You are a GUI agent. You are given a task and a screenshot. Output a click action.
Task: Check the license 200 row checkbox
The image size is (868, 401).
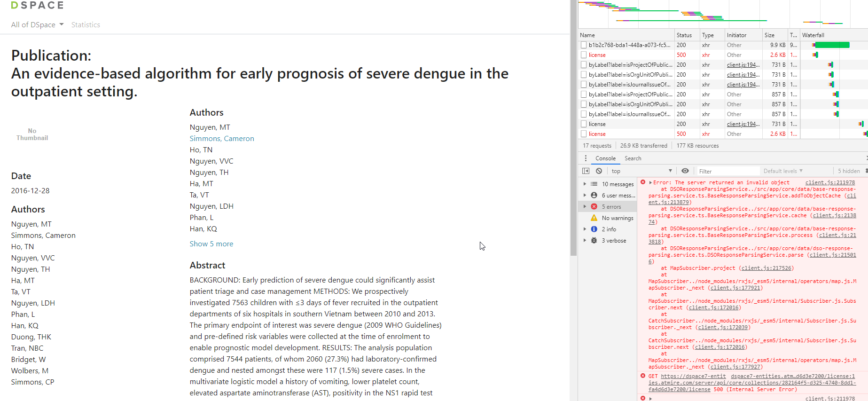584,124
